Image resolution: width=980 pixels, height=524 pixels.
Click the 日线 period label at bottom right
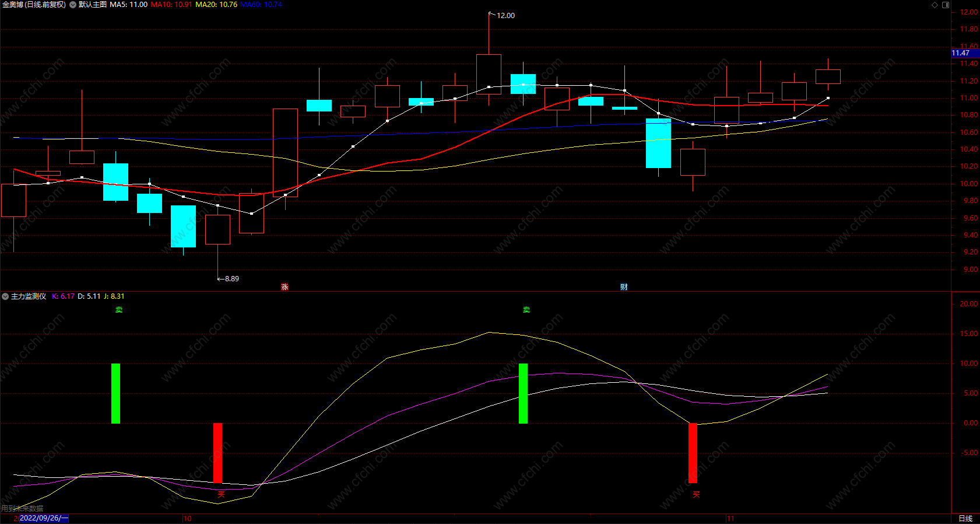tap(966, 518)
